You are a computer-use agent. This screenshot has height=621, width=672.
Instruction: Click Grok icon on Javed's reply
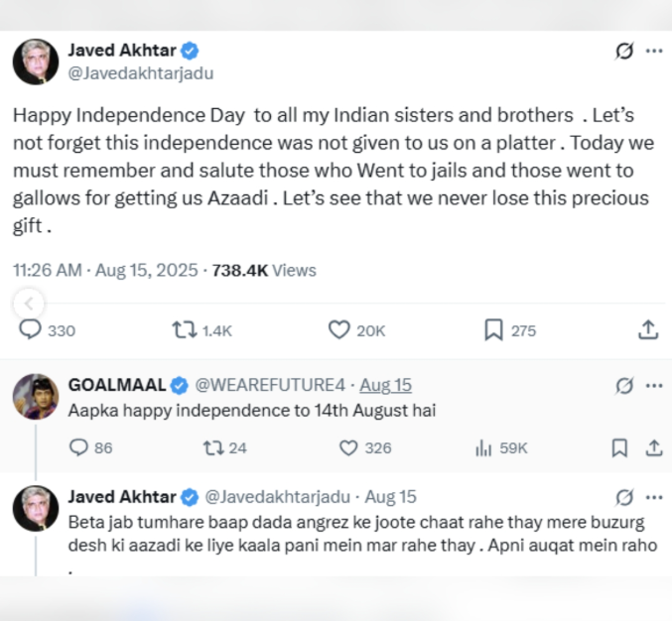coord(624,497)
